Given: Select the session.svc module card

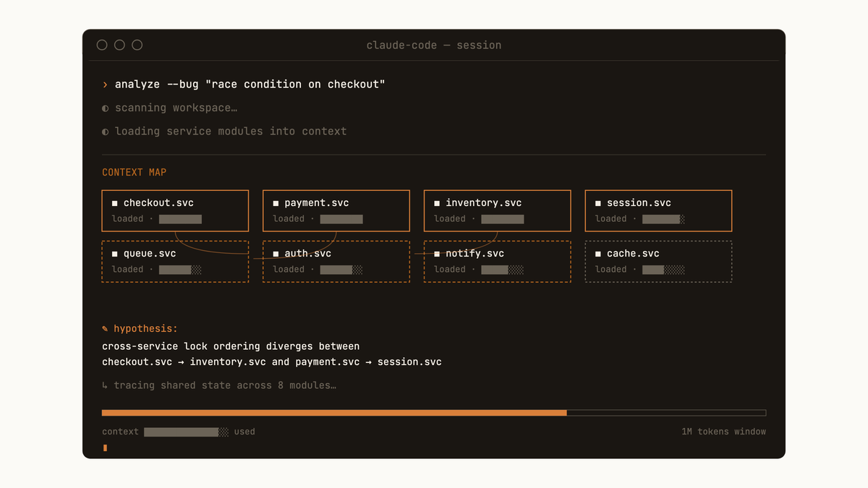Looking at the screenshot, I should point(658,210).
